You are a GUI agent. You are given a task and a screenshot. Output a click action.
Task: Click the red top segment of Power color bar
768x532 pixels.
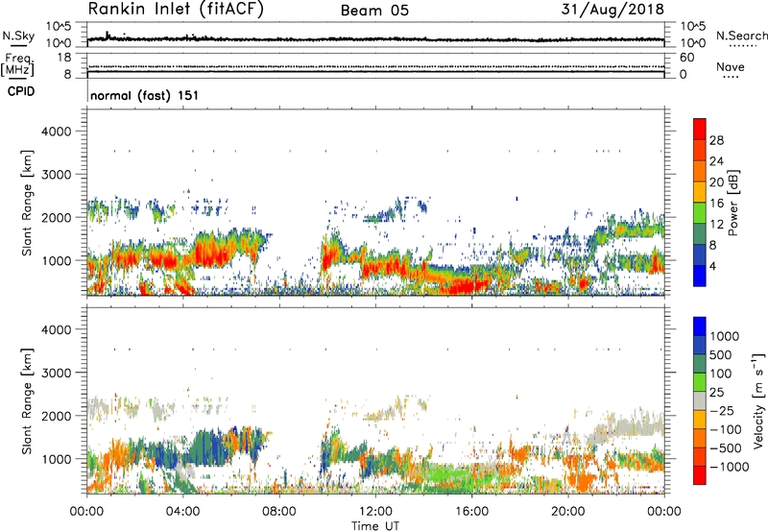point(700,129)
